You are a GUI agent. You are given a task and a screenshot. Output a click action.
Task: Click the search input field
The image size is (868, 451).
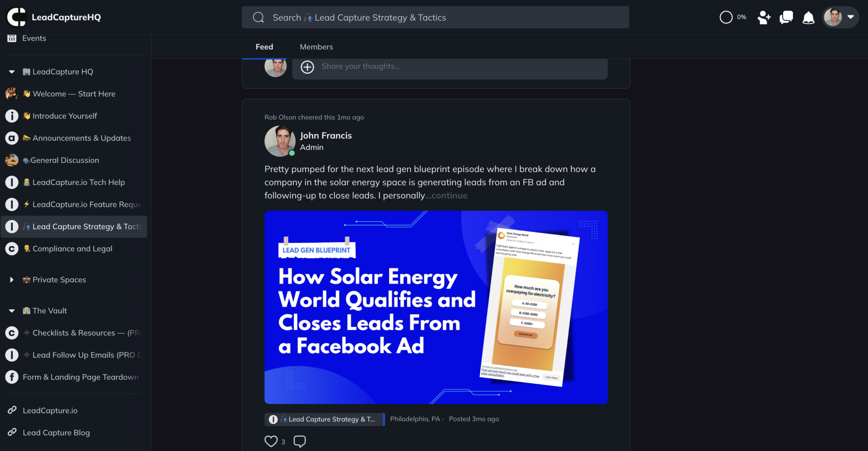[435, 17]
